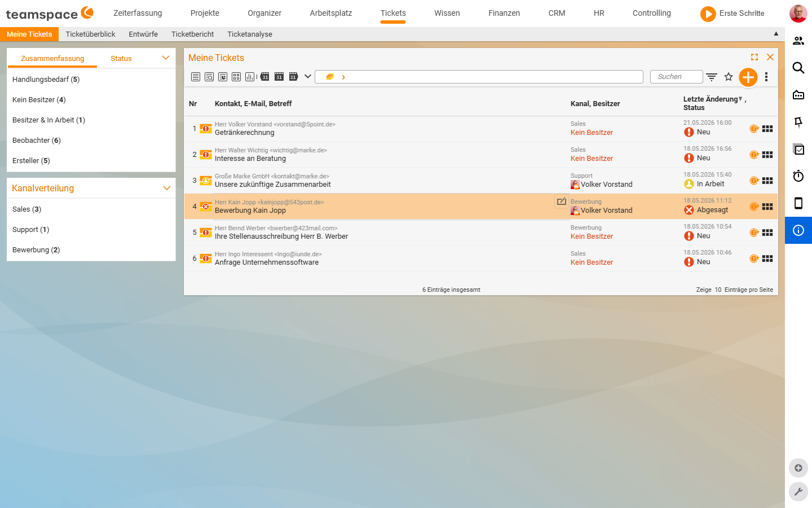Viewport: 812px width, 508px height.
Task: Select the plain list view icon
Action: 196,77
